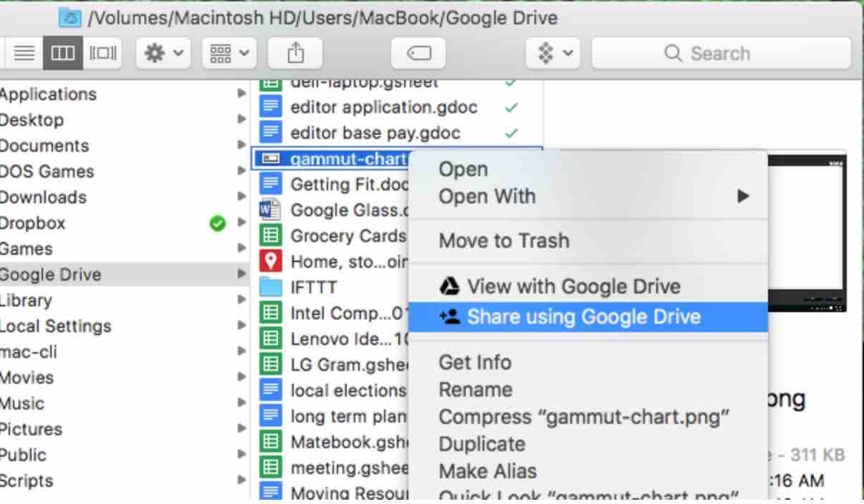Viewport: 864px width, 504px height.
Task: Click the Home map pin file icon
Action: (x=270, y=261)
